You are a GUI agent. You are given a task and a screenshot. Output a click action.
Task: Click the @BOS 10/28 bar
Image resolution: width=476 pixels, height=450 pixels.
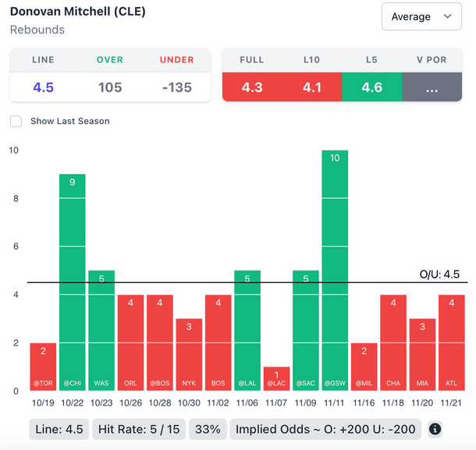tap(160, 342)
